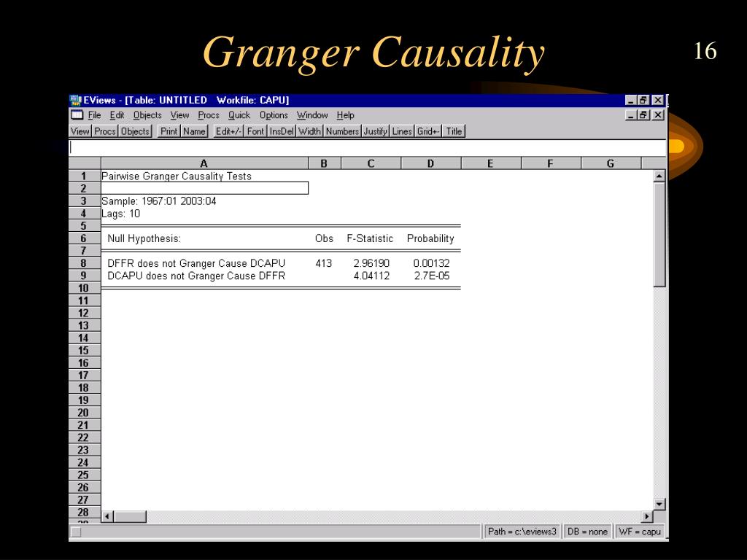The image size is (747, 560).
Task: Select row 28 header
Action: coord(85,513)
